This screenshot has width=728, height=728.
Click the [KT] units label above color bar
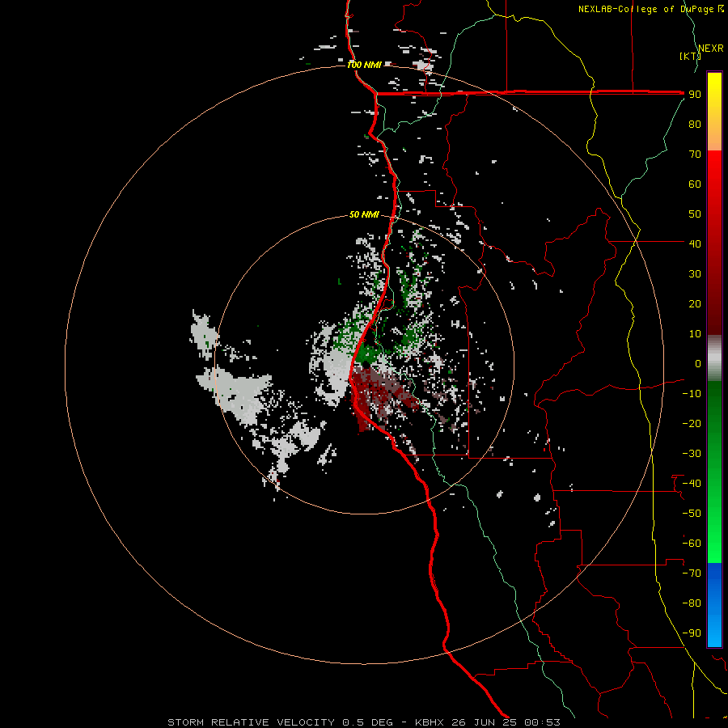click(690, 56)
